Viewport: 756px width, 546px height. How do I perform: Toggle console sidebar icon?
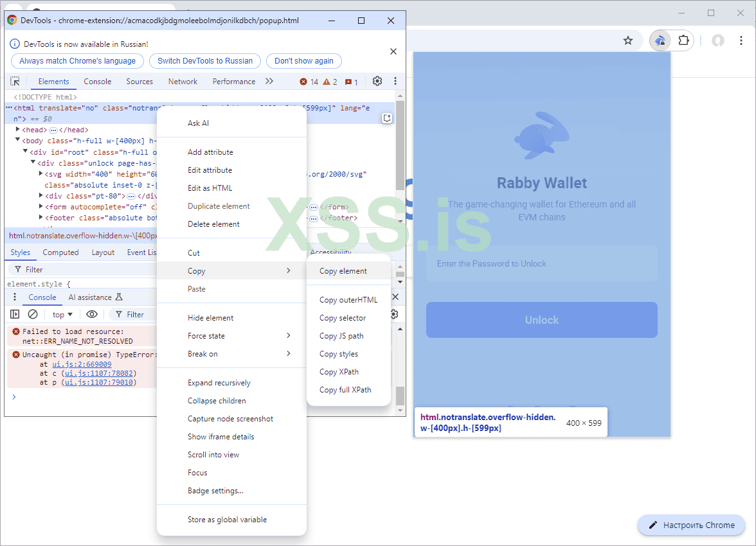[x=15, y=314]
